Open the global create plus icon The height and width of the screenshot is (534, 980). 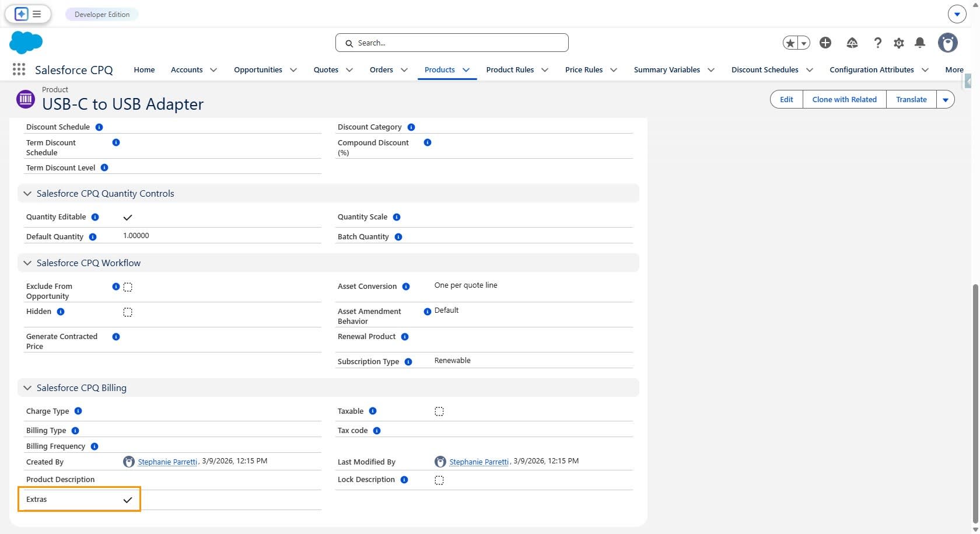tap(825, 43)
